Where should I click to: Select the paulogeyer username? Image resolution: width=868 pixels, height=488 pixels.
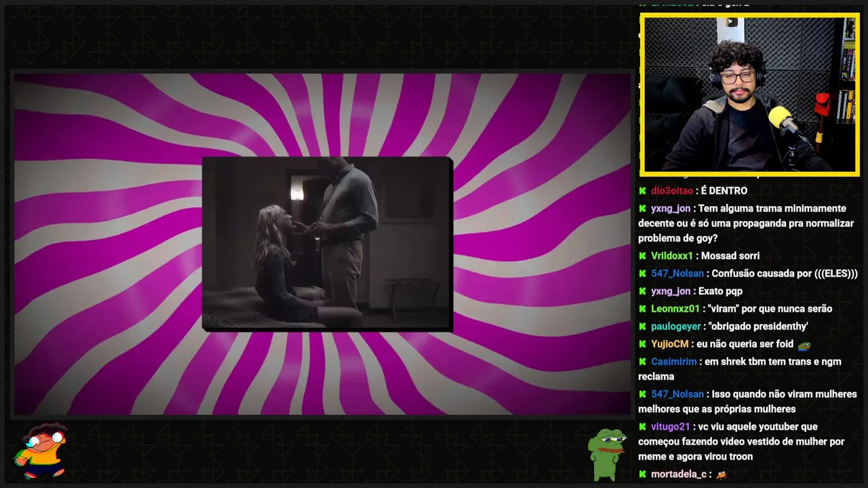(676, 327)
